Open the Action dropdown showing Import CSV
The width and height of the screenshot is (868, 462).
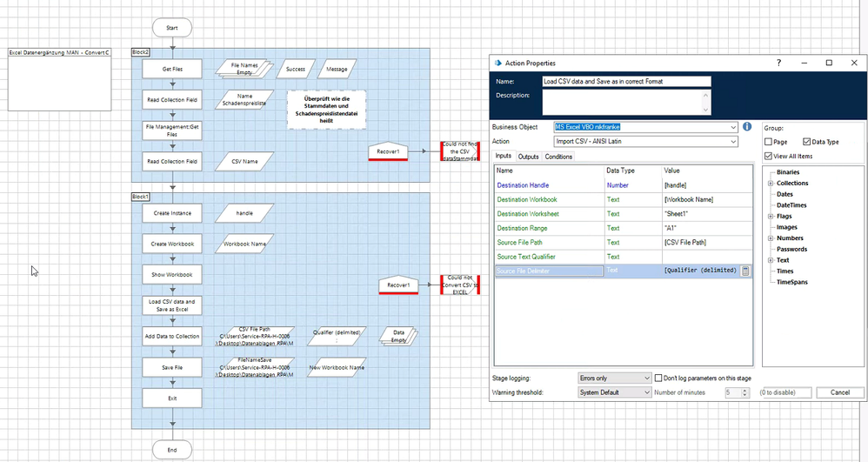click(x=733, y=141)
